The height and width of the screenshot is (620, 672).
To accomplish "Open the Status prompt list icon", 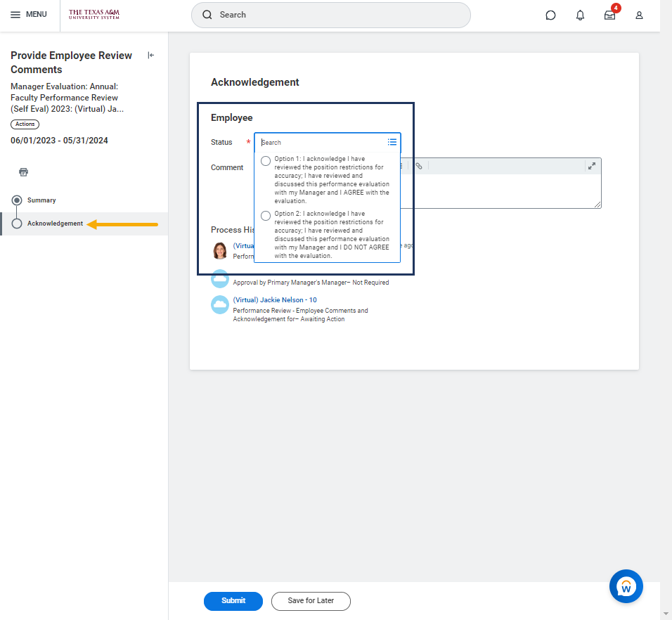I will 392,142.
